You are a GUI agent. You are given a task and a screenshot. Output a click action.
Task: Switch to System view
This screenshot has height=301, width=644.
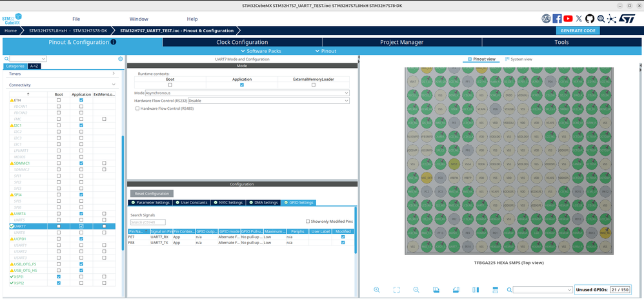pyautogui.click(x=519, y=59)
